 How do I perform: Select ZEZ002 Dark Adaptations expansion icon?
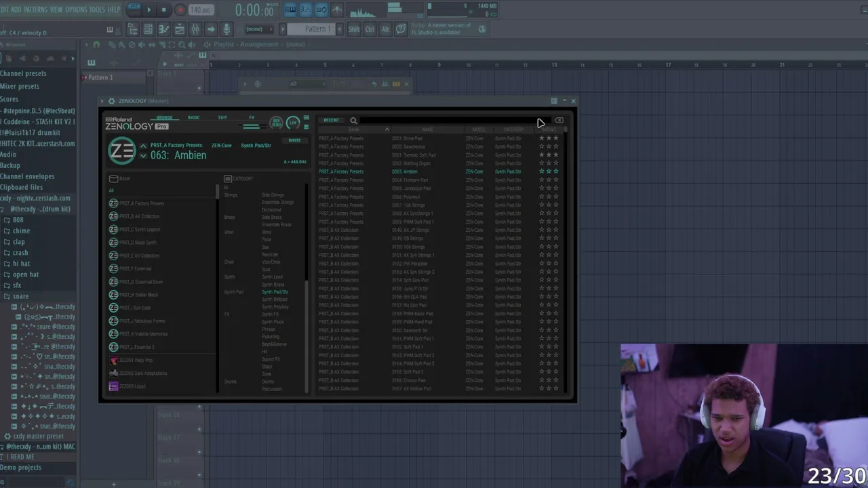tap(113, 373)
